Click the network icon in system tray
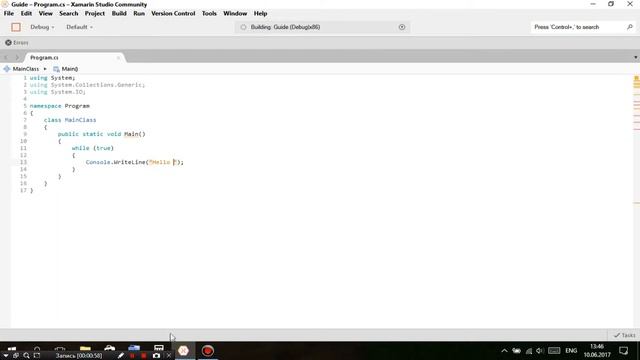 529,351
